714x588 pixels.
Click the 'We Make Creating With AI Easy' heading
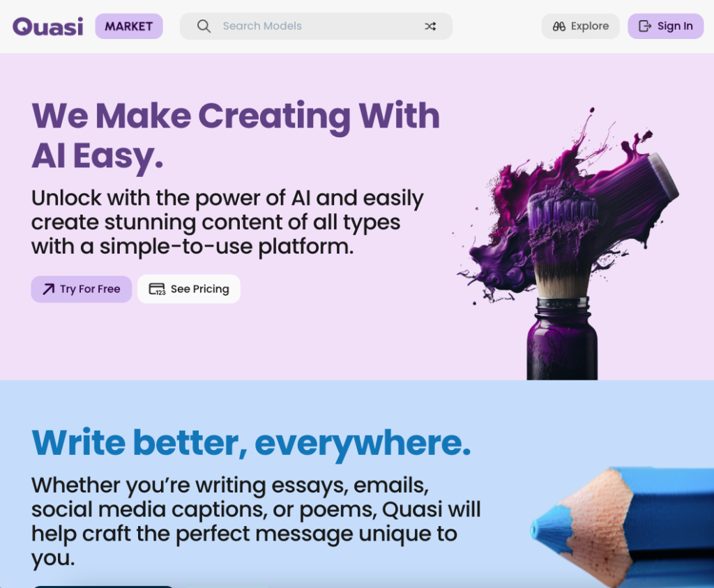click(236, 136)
